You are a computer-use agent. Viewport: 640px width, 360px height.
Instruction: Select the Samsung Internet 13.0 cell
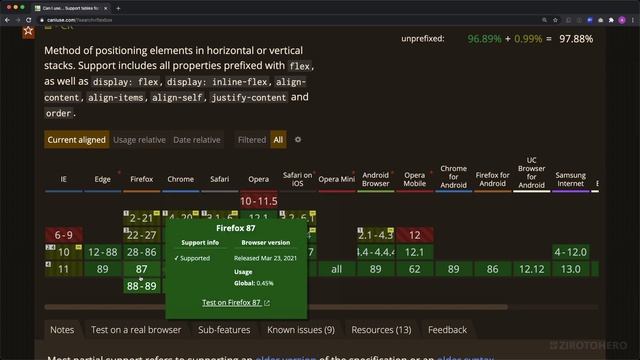coord(571,269)
